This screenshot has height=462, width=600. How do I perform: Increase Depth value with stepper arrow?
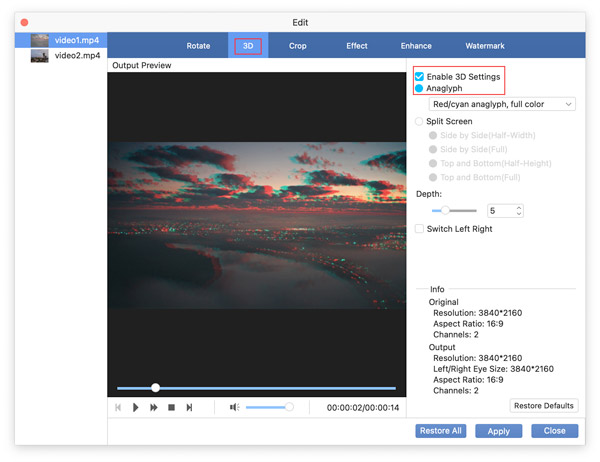click(x=518, y=207)
